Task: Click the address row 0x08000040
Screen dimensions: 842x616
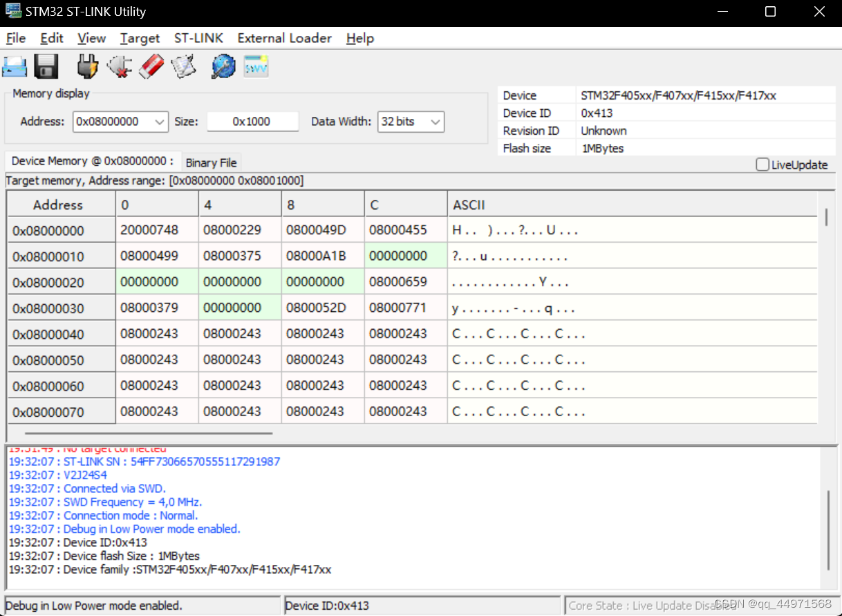Action: point(62,334)
